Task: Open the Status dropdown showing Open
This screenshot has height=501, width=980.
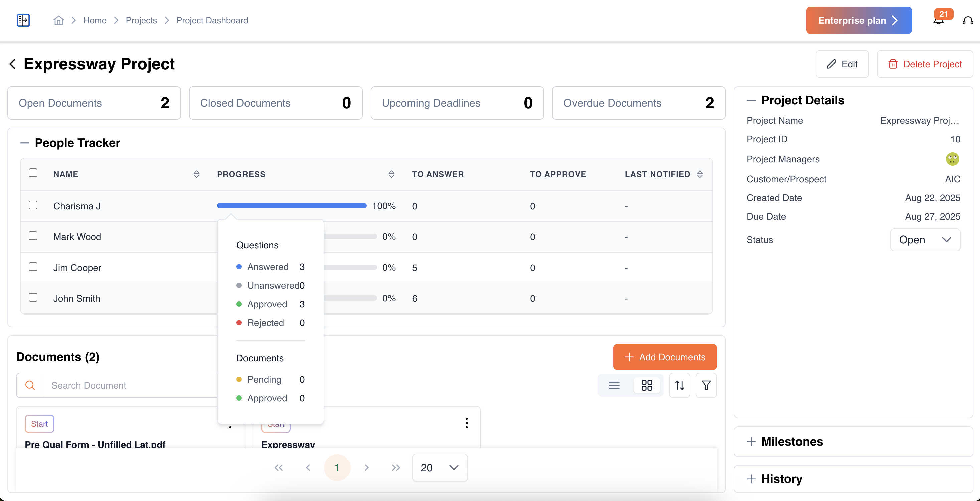Action: (x=925, y=240)
